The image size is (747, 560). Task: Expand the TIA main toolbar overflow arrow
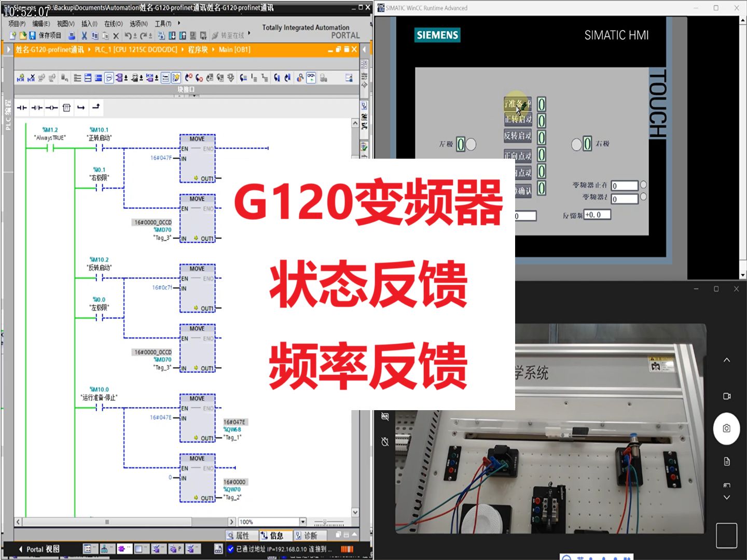click(249, 33)
